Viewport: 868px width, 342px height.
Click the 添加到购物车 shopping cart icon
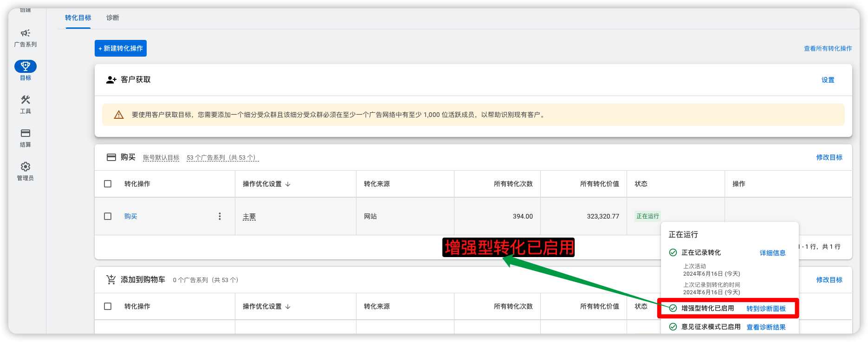[111, 280]
